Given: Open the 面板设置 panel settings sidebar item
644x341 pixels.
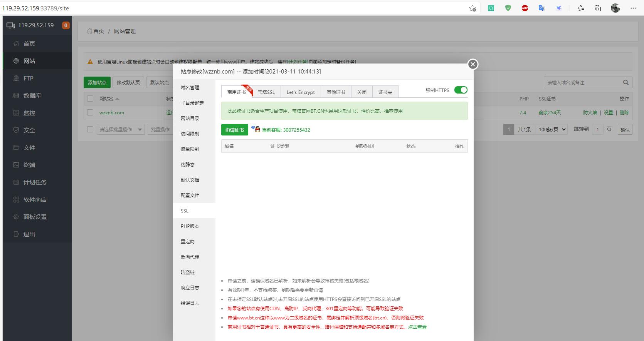Looking at the screenshot, I should (x=37, y=217).
